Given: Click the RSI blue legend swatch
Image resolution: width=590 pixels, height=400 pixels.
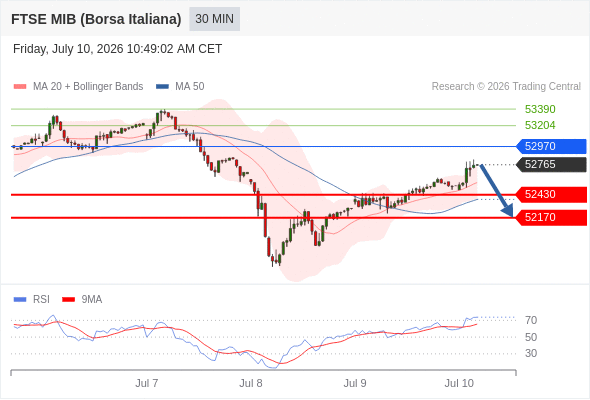Looking at the screenshot, I should (20, 300).
